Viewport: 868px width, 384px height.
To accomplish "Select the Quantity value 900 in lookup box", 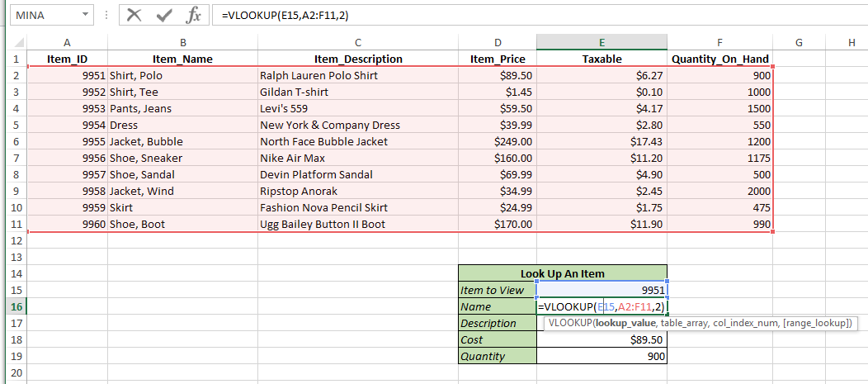I will pos(601,356).
